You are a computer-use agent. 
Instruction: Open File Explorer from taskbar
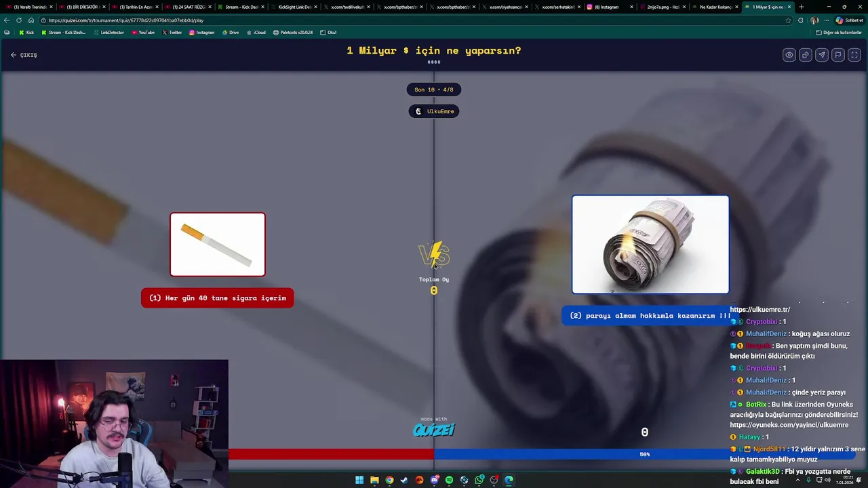coord(374,480)
